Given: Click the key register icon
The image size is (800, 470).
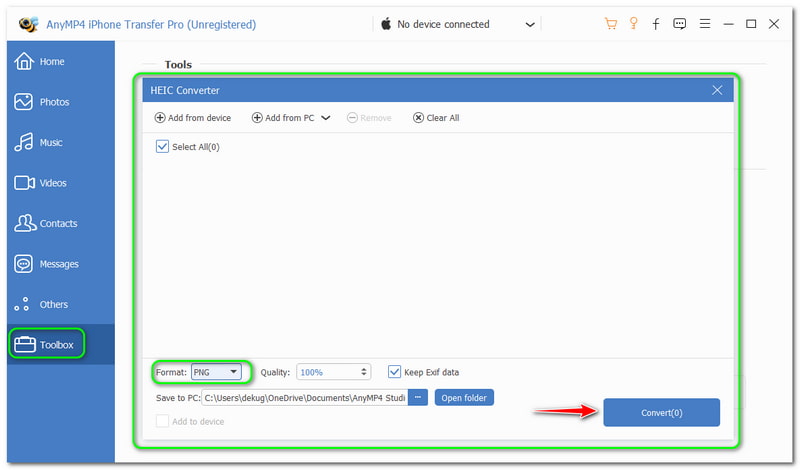Looking at the screenshot, I should 633,23.
